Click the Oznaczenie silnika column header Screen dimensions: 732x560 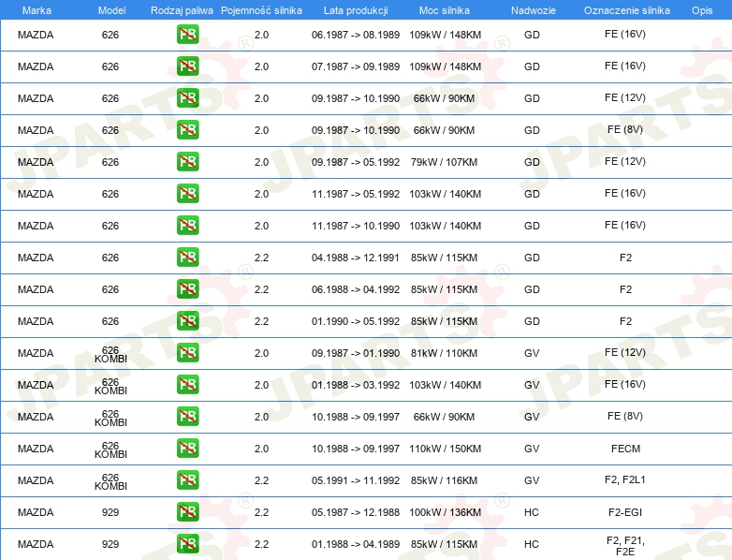[x=627, y=10]
